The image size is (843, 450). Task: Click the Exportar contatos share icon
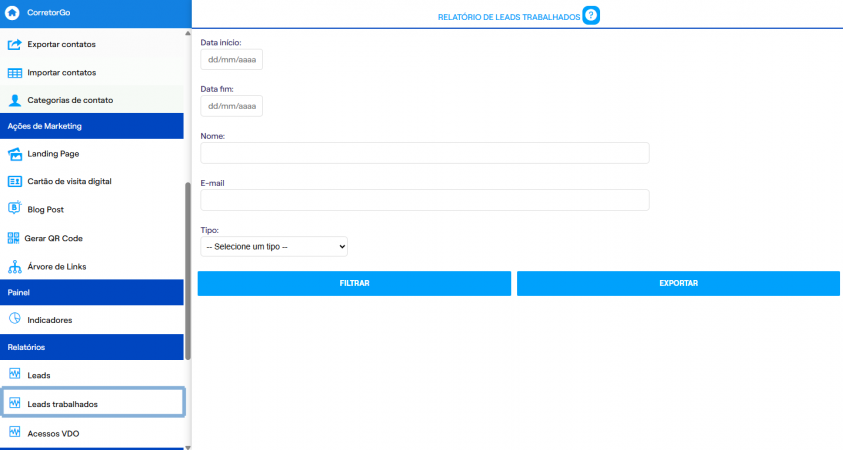(x=15, y=44)
